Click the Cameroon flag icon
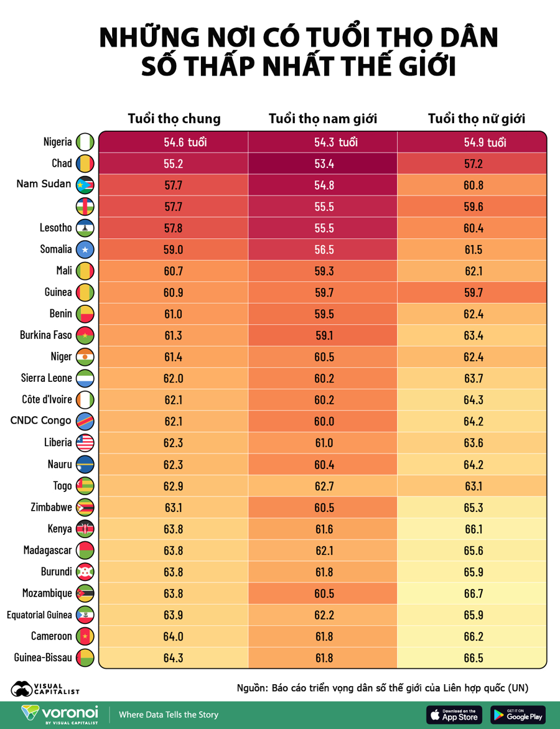Screen dimensions: 560x729 tap(85, 636)
